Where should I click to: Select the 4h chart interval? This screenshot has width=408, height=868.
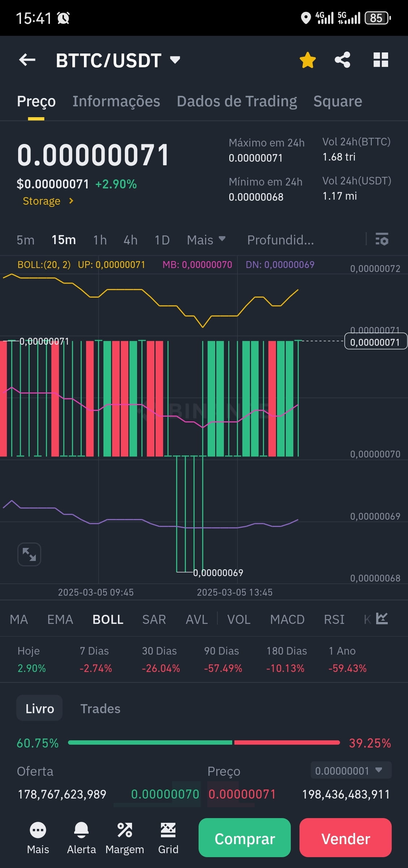(131, 240)
